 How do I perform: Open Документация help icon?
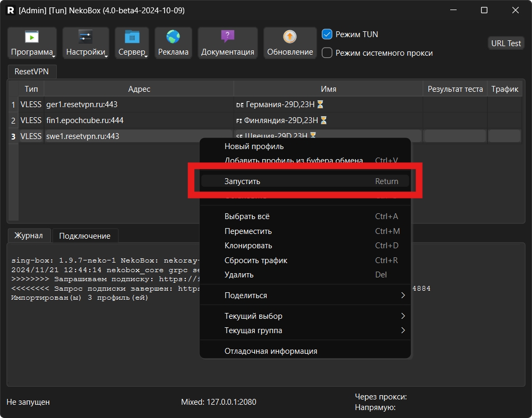(x=227, y=37)
